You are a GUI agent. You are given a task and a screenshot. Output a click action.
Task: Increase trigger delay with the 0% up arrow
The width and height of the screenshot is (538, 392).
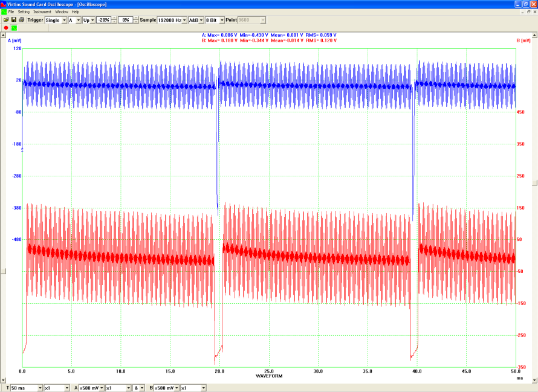136,19
